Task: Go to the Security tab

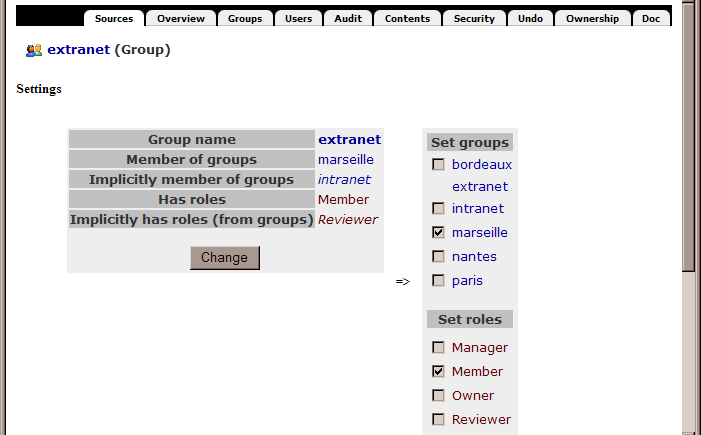Action: 474,18
